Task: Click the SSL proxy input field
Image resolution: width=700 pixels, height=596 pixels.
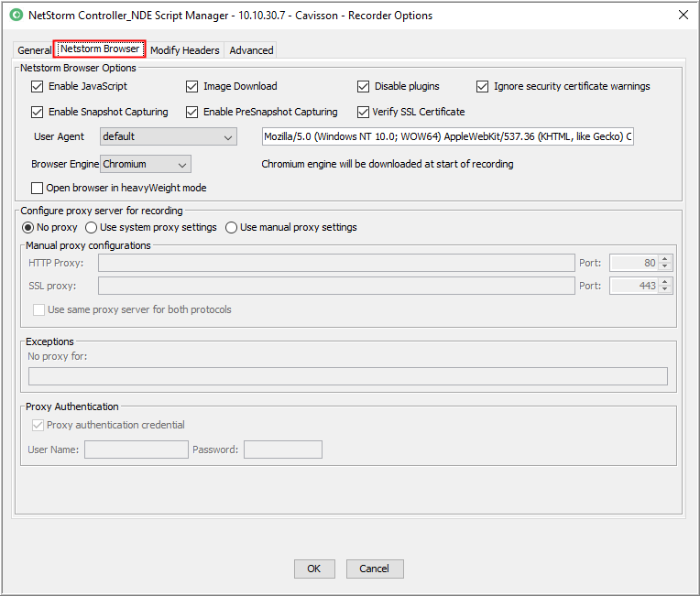Action: [336, 286]
